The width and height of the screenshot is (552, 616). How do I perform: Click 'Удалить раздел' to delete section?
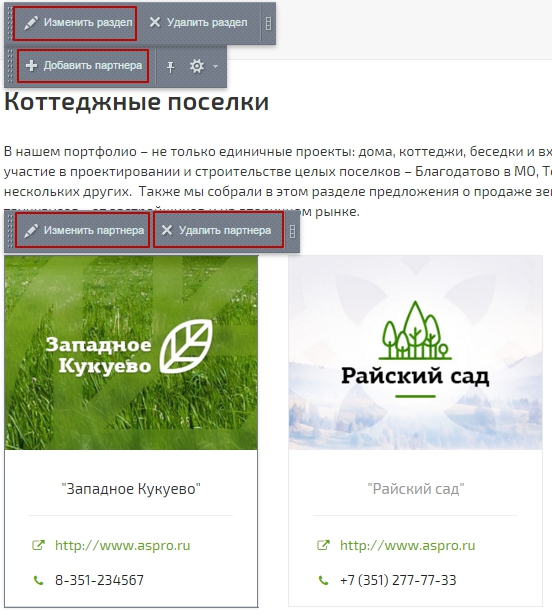[x=198, y=23]
